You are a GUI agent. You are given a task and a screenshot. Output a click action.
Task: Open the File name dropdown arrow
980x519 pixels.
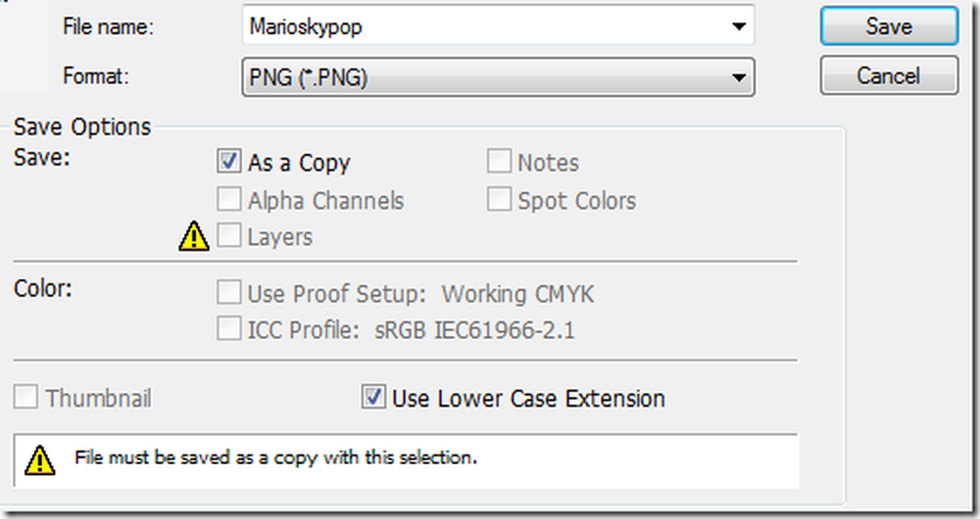(x=739, y=26)
